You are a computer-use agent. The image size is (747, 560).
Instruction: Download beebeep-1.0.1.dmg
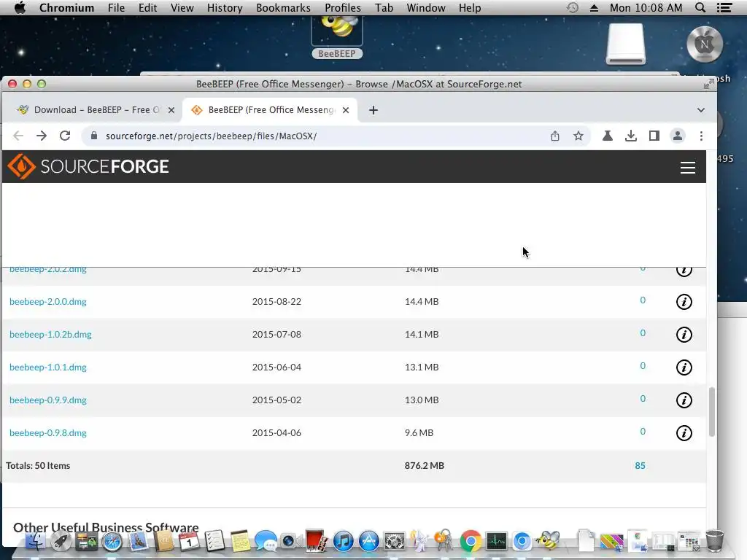[47, 367]
